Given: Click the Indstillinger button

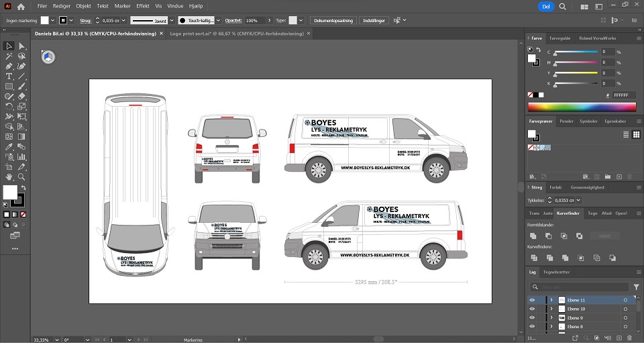Looking at the screenshot, I should [x=374, y=21].
